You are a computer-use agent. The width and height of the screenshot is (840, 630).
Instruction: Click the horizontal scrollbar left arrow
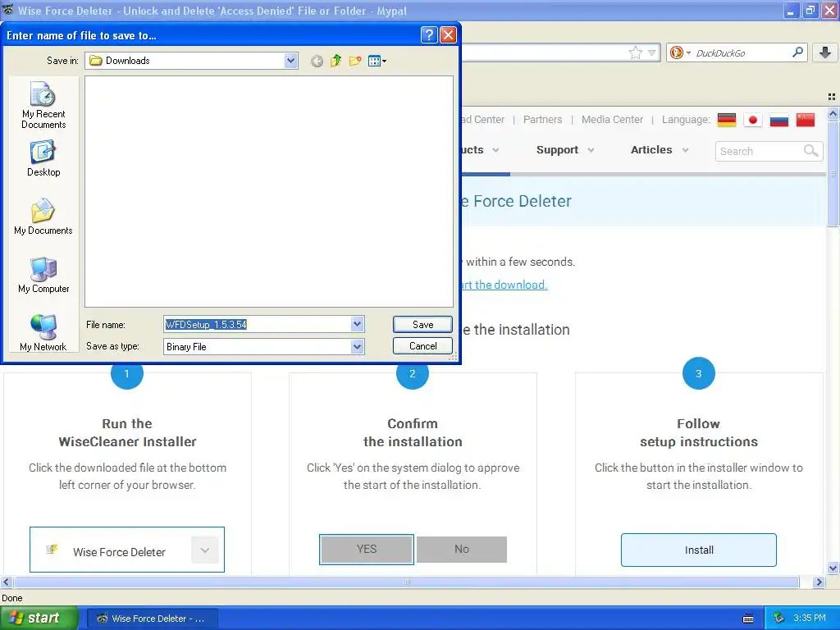point(6,582)
